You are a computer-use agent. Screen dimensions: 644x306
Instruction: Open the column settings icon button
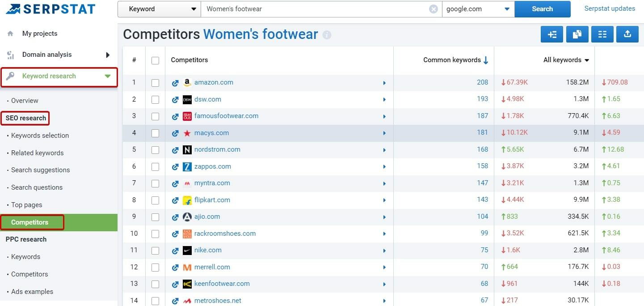(602, 34)
